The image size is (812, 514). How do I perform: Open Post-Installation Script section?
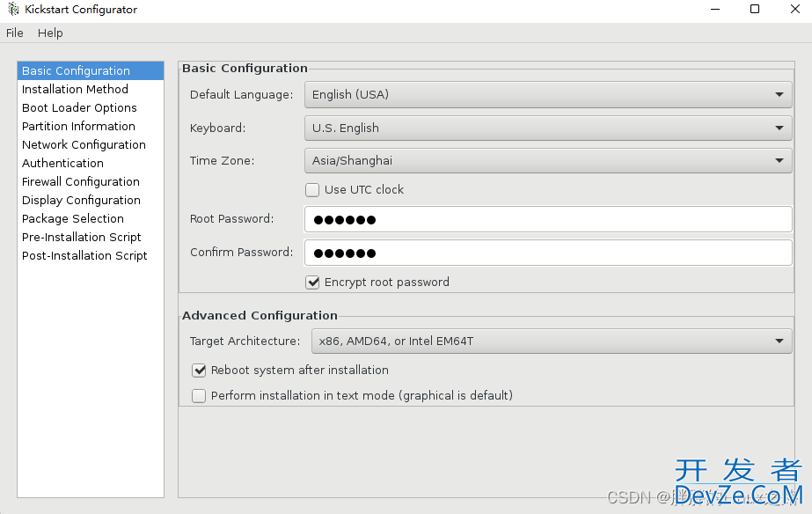[91, 256]
